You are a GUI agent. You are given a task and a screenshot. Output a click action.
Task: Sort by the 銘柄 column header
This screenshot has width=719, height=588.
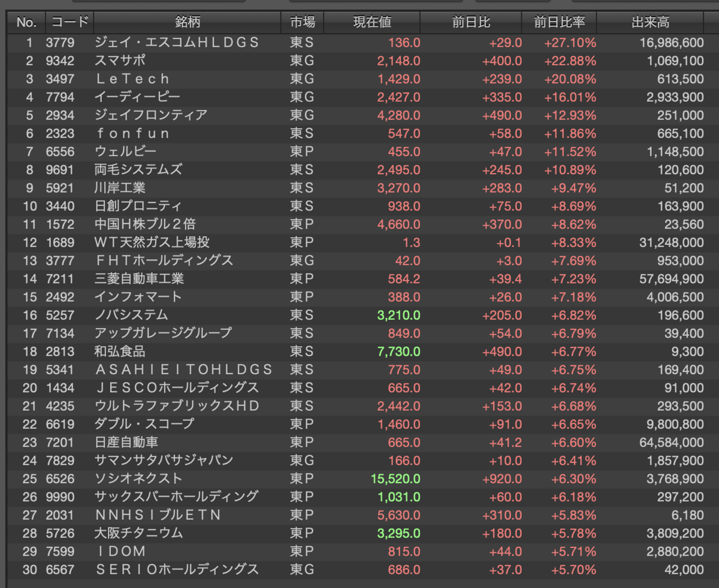pos(188,23)
